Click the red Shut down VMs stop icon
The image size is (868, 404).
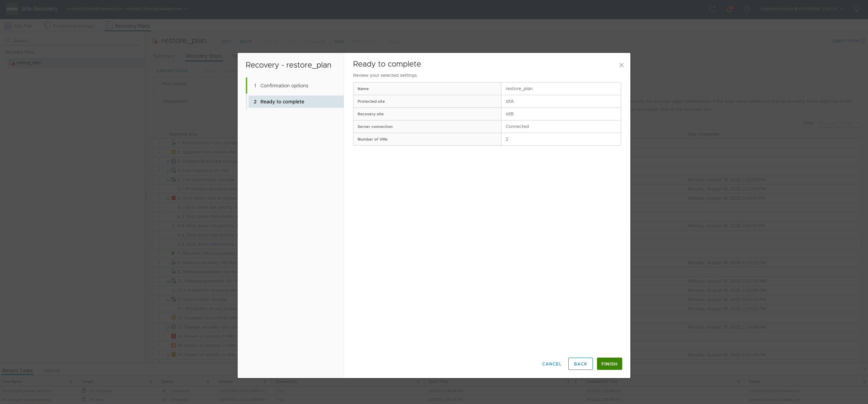tap(174, 198)
